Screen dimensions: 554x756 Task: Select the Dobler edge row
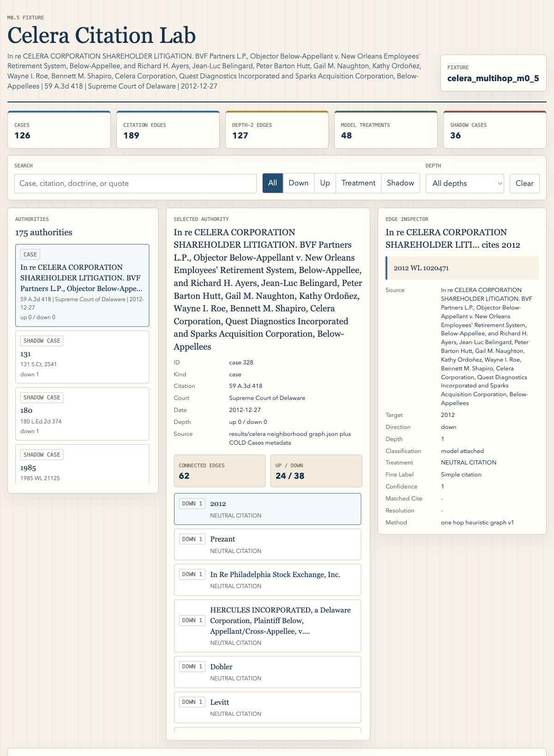tap(267, 672)
